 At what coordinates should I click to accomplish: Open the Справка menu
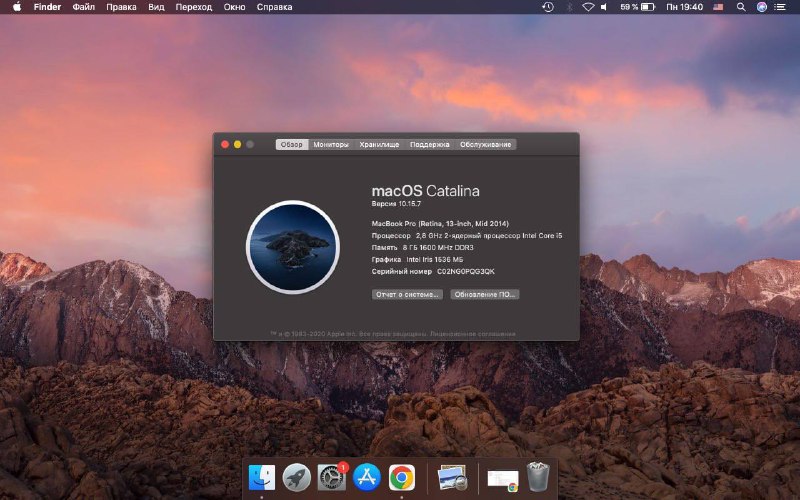(x=274, y=7)
